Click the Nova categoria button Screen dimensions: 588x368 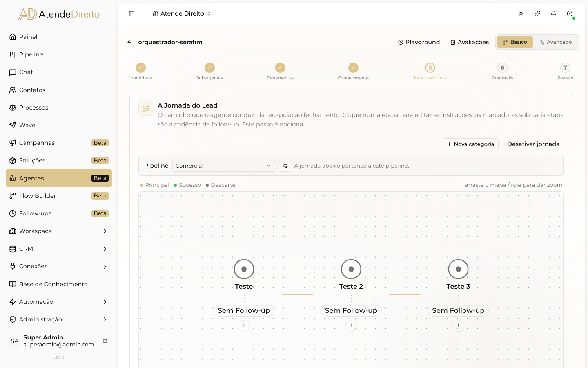coord(470,144)
